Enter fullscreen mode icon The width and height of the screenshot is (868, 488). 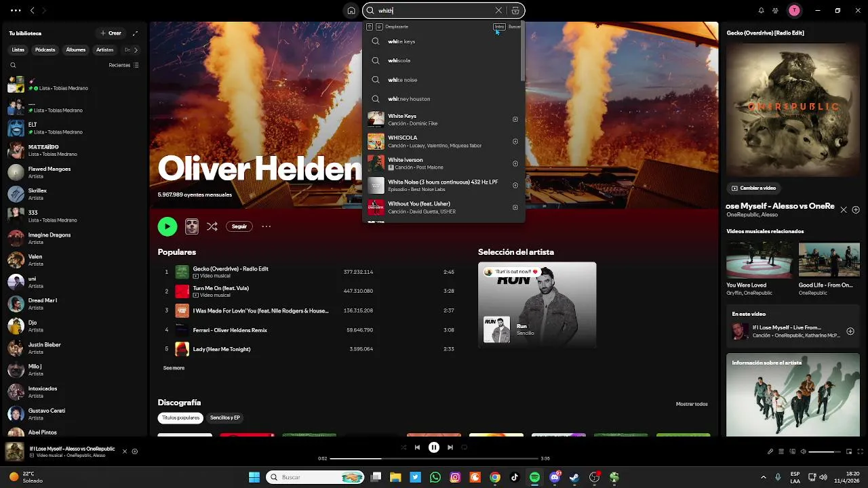coord(859,451)
